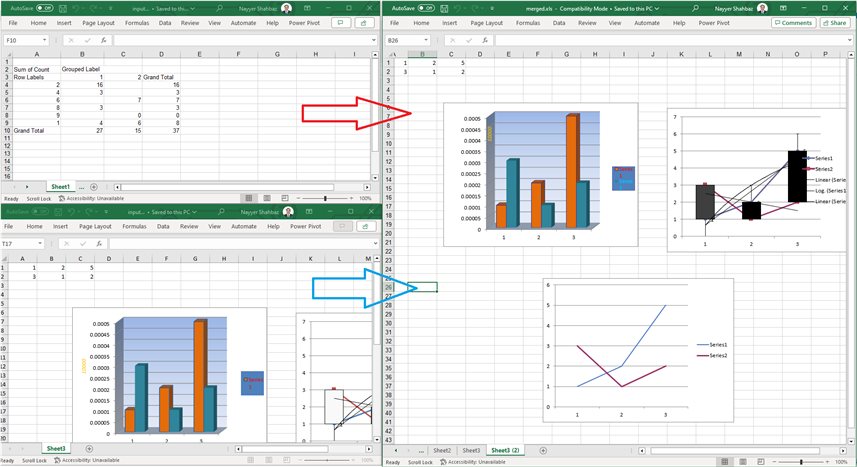857x467 pixels.
Task: Switch to Page Layout view in top-left status bar
Action: point(265,199)
